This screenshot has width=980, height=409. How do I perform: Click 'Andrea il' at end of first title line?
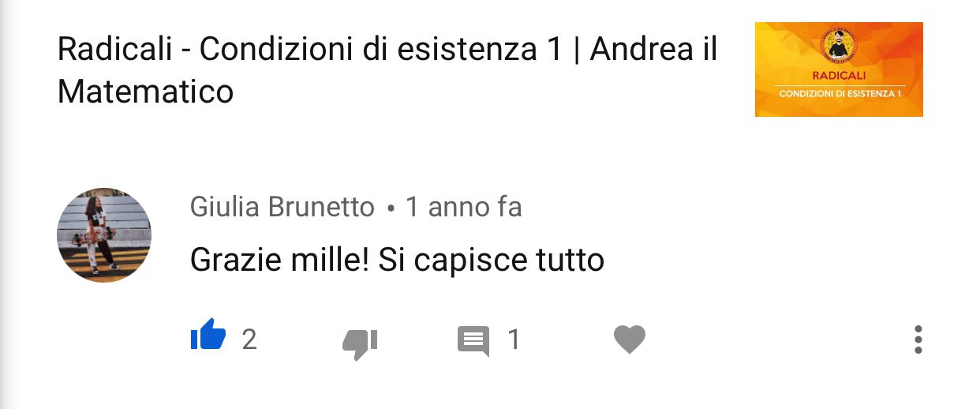click(654, 51)
